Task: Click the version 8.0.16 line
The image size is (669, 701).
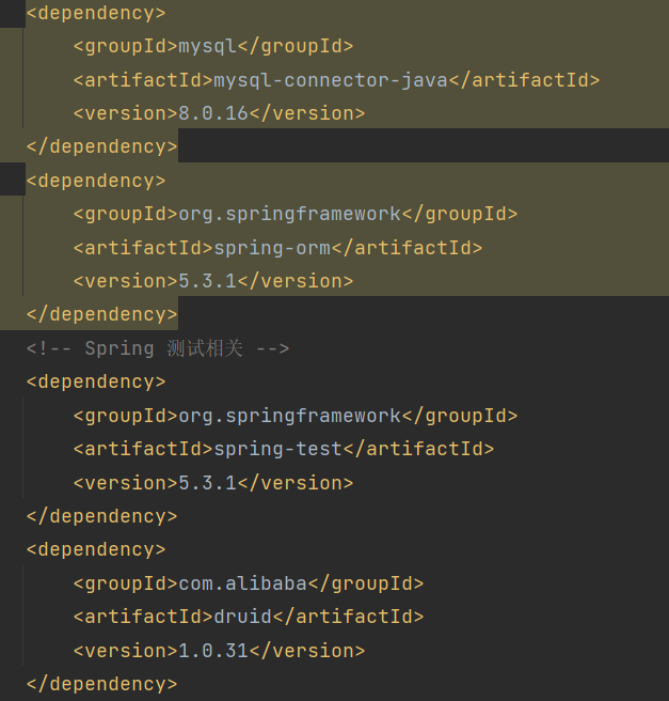Action: click(x=219, y=114)
